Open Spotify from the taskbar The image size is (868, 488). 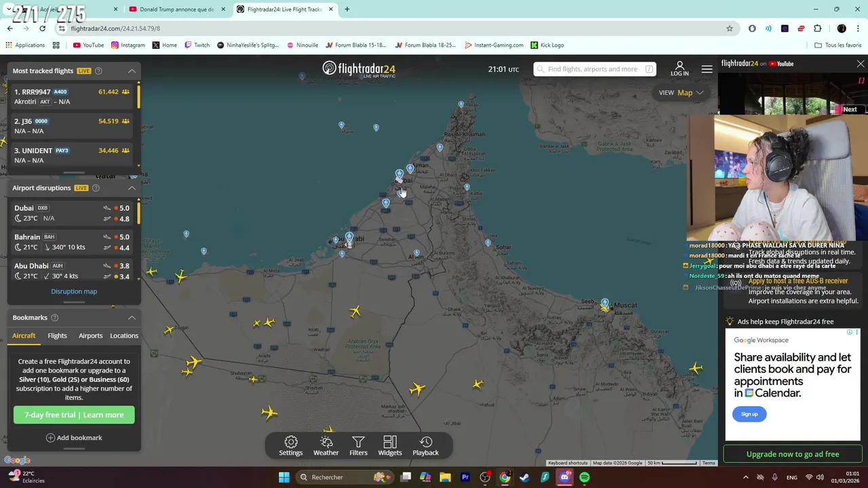tap(585, 477)
